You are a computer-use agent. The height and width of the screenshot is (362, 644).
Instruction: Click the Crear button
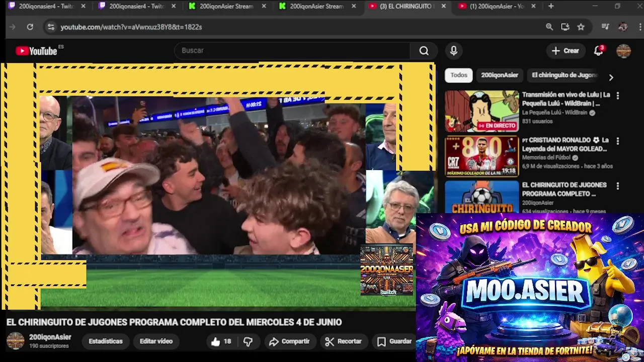pyautogui.click(x=566, y=51)
